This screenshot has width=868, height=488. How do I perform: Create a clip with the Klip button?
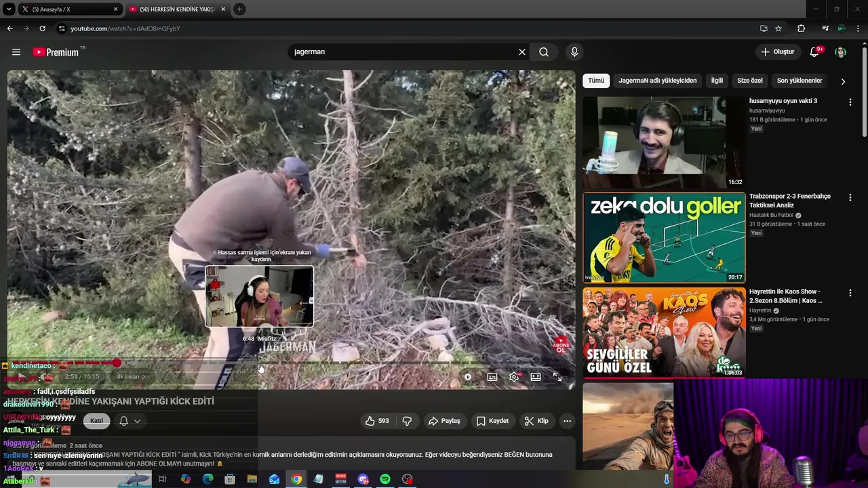(536, 421)
